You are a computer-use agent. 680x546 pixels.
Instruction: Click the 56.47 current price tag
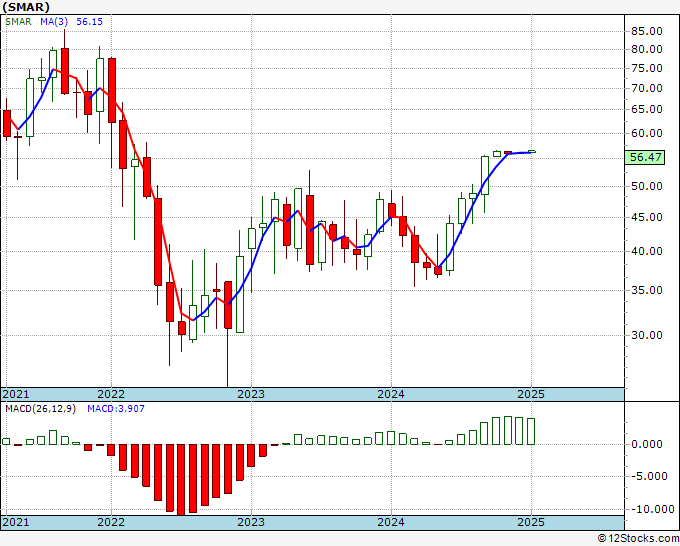(646, 157)
